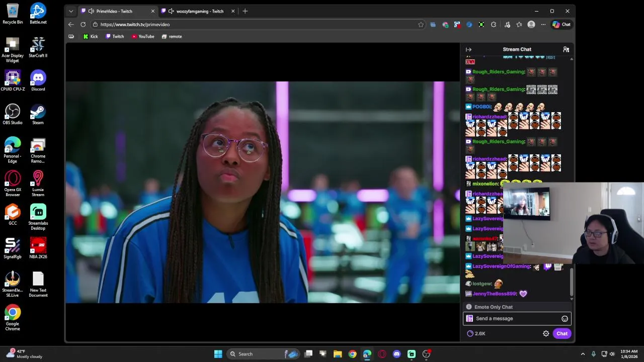Select the CPUID CPU-Z desktop icon
The height and width of the screenshot is (362, 644).
[13, 80]
